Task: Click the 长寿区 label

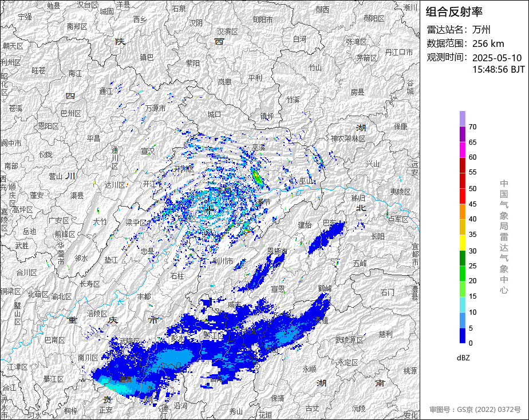Action: pos(90,284)
